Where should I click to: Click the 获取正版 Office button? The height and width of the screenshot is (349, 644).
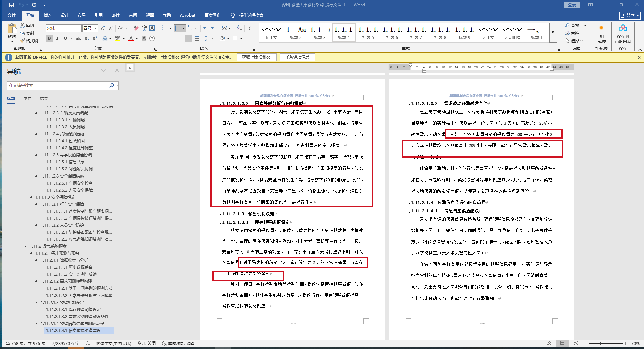pos(256,57)
